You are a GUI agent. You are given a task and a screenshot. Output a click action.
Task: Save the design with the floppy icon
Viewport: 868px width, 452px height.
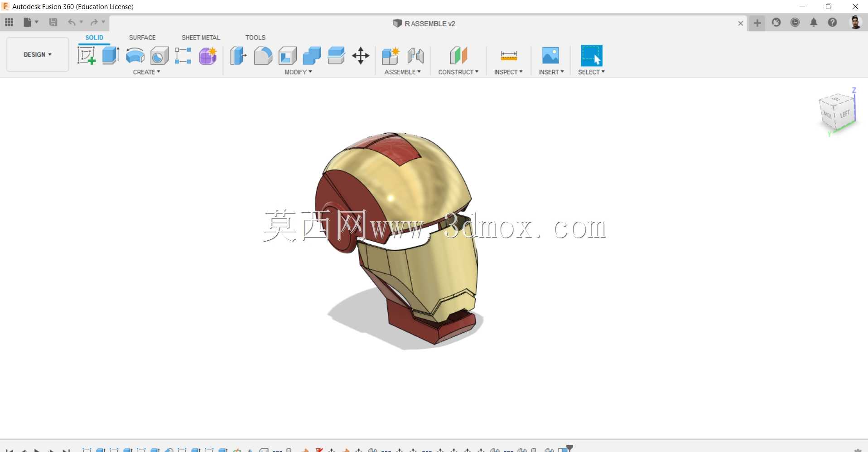click(53, 22)
